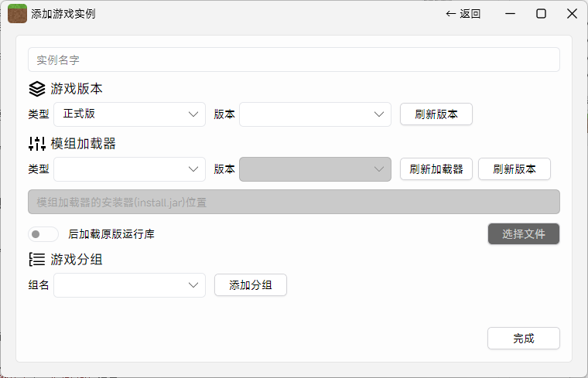Focus the 实例名字 input field
This screenshot has width=588, height=378.
click(x=294, y=60)
